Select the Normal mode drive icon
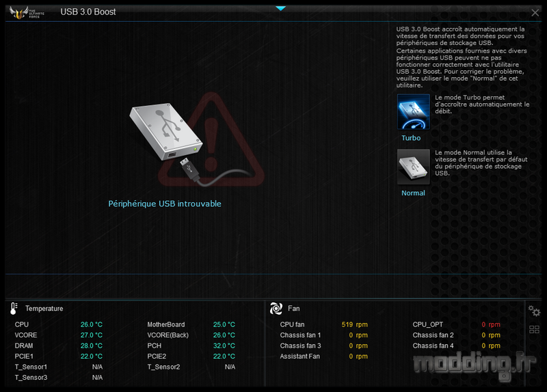 414,167
